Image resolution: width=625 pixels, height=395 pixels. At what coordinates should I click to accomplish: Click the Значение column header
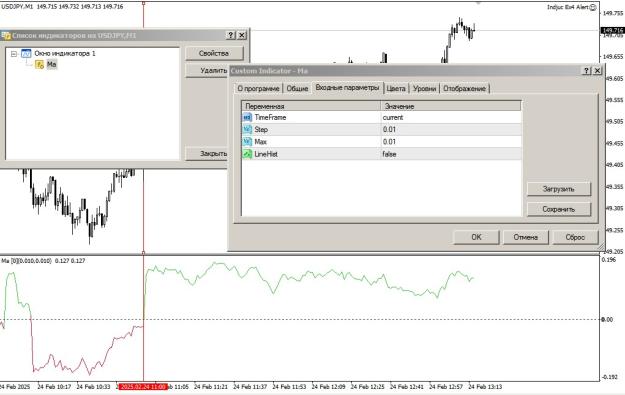point(451,106)
